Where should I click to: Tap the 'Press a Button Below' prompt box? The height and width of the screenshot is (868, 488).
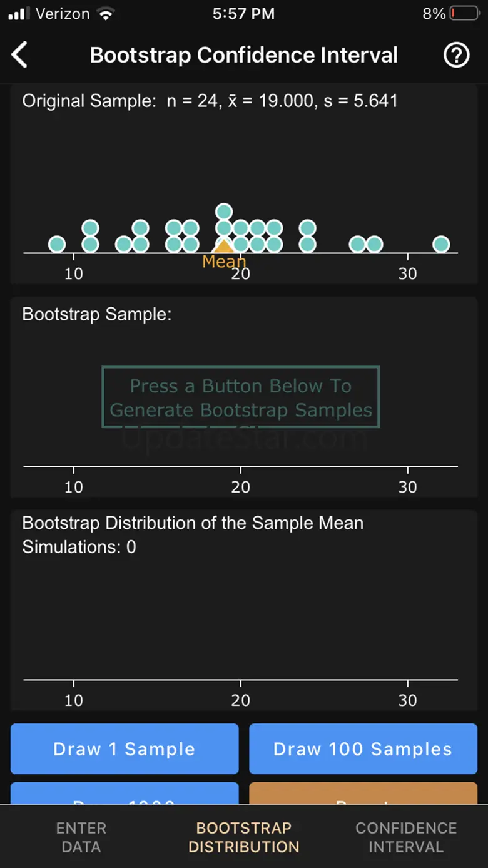click(x=241, y=397)
